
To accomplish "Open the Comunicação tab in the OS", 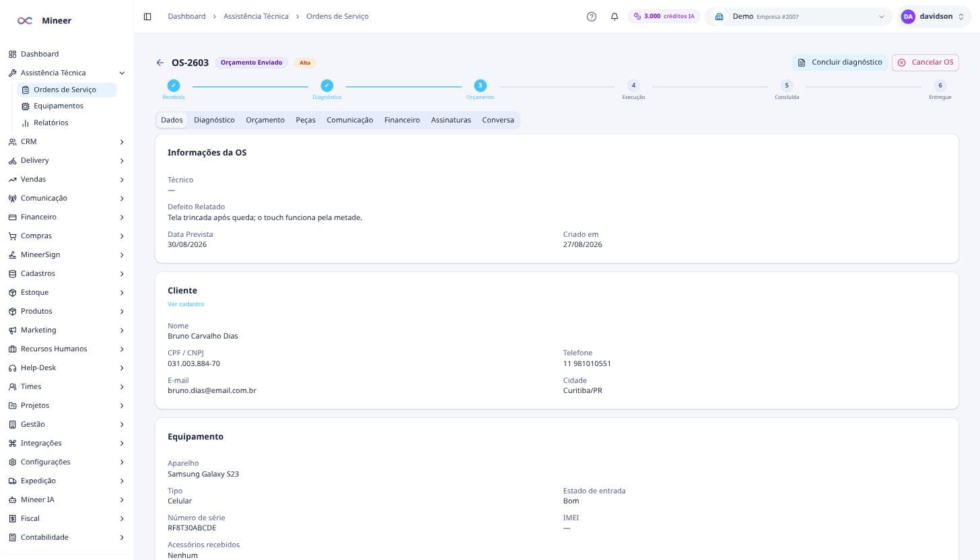I will pos(350,120).
